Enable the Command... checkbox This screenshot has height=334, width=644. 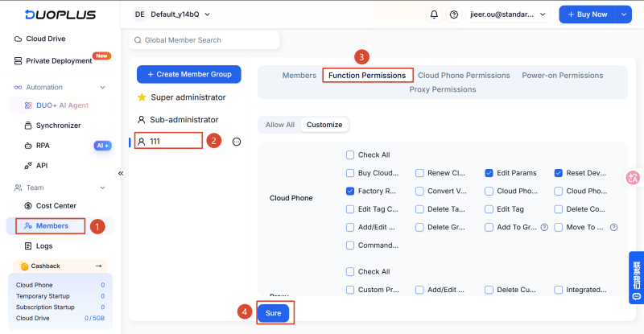click(350, 245)
